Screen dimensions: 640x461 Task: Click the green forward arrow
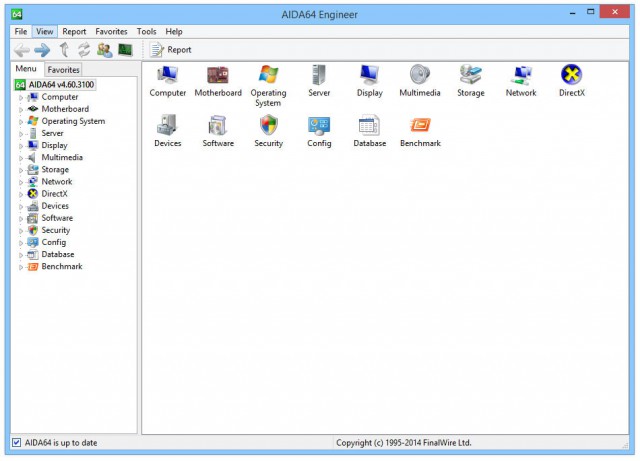[x=42, y=50]
